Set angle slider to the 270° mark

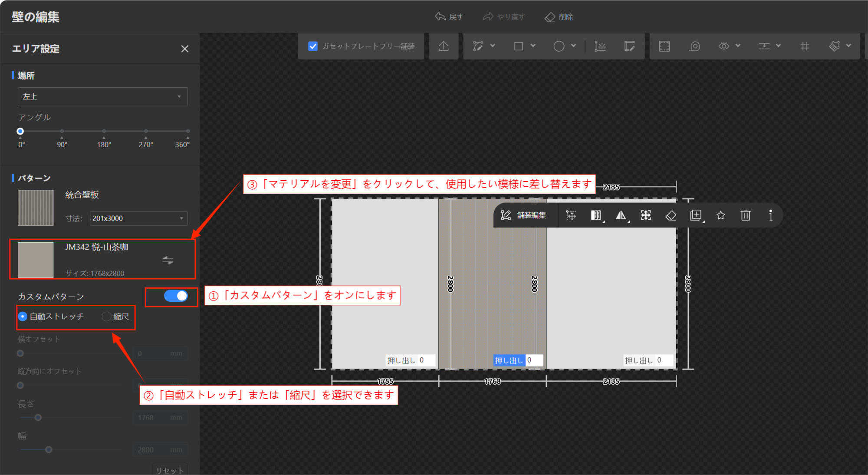click(146, 131)
